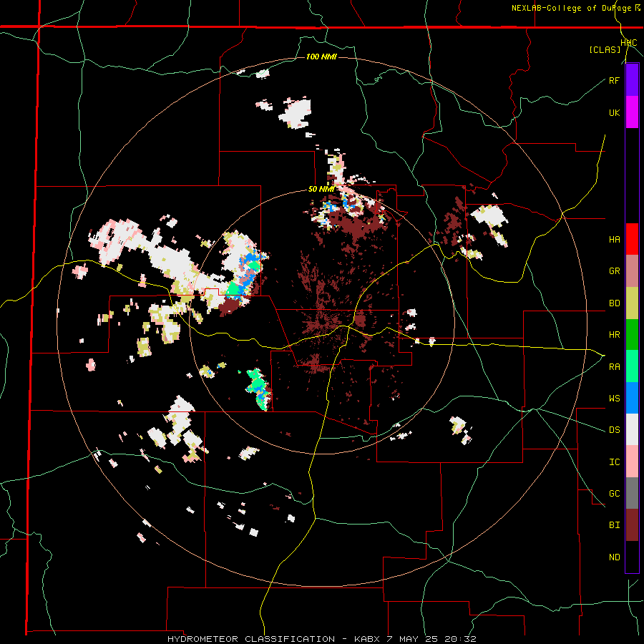Click the RA light-green legend swatch
Viewport: 644px width, 644px height.
click(x=632, y=366)
